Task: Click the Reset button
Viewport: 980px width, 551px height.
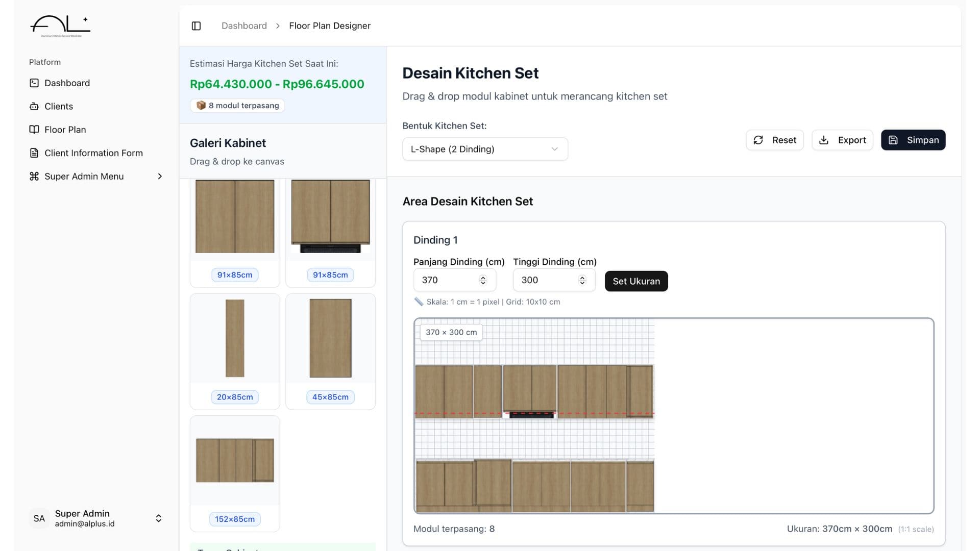Action: [774, 140]
